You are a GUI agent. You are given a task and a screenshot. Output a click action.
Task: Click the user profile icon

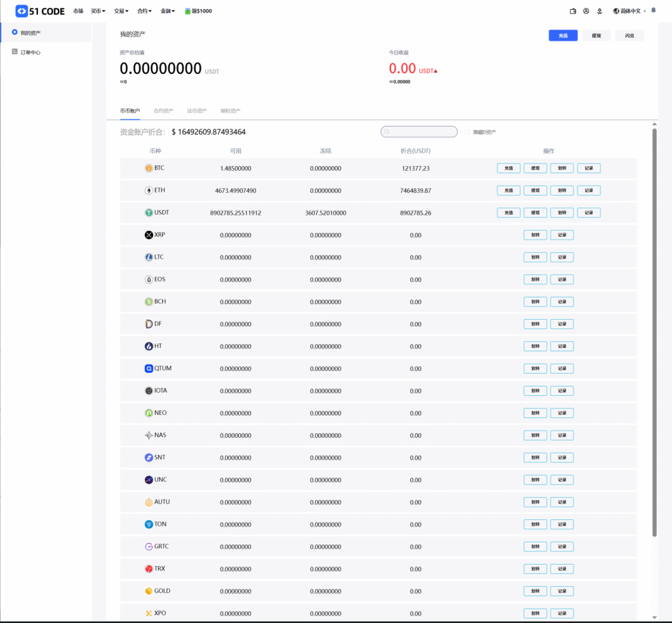point(586,11)
